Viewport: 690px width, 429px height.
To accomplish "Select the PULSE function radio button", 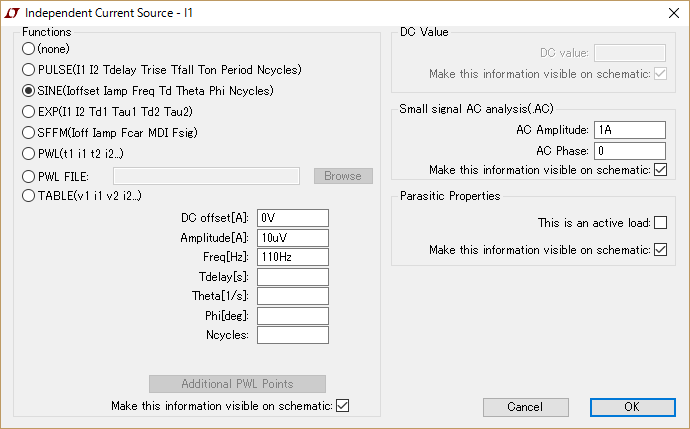I will point(28,70).
